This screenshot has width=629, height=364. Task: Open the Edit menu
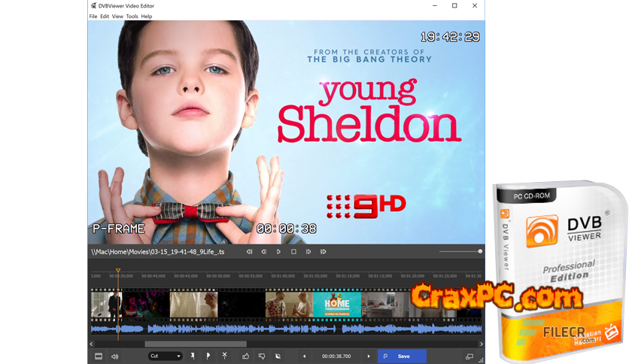105,17
